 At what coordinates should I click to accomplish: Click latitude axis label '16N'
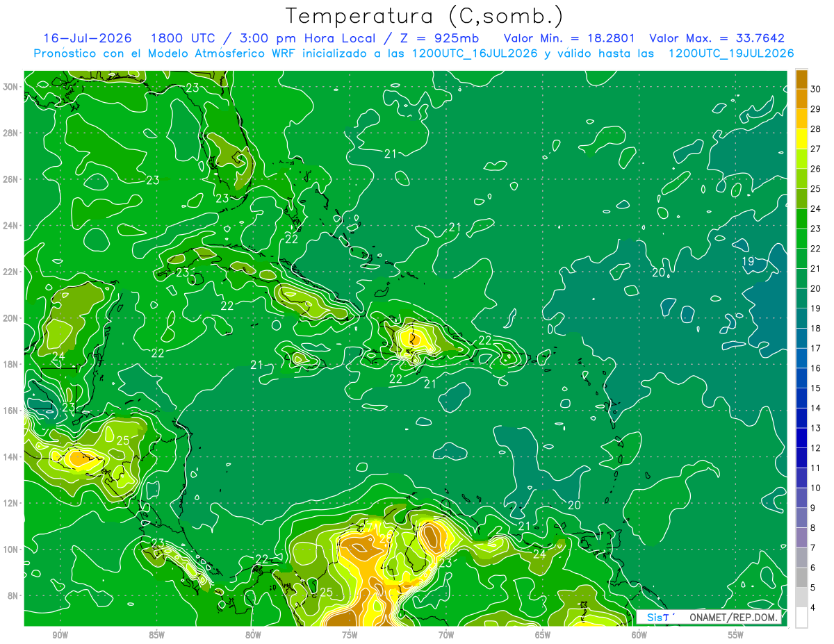pos(10,411)
